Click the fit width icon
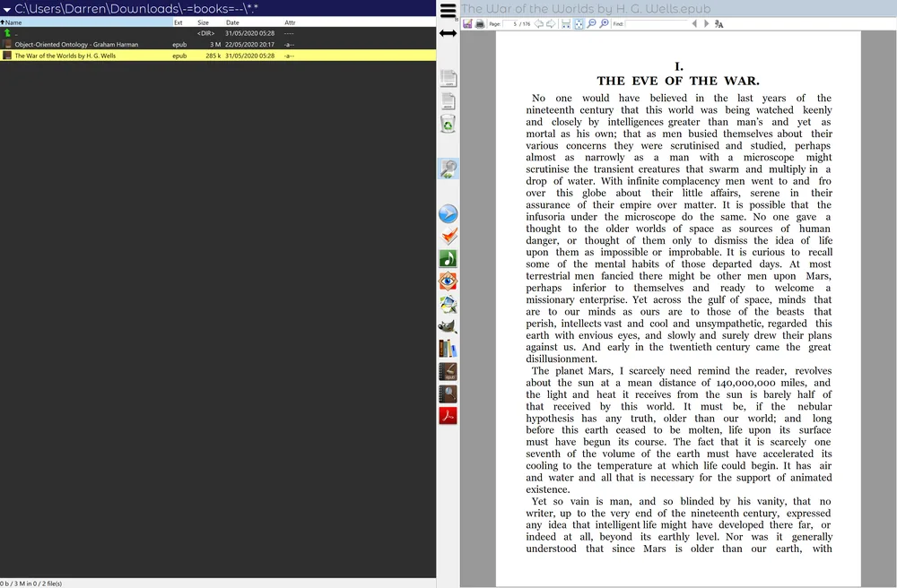The image size is (897, 588). pos(566,24)
